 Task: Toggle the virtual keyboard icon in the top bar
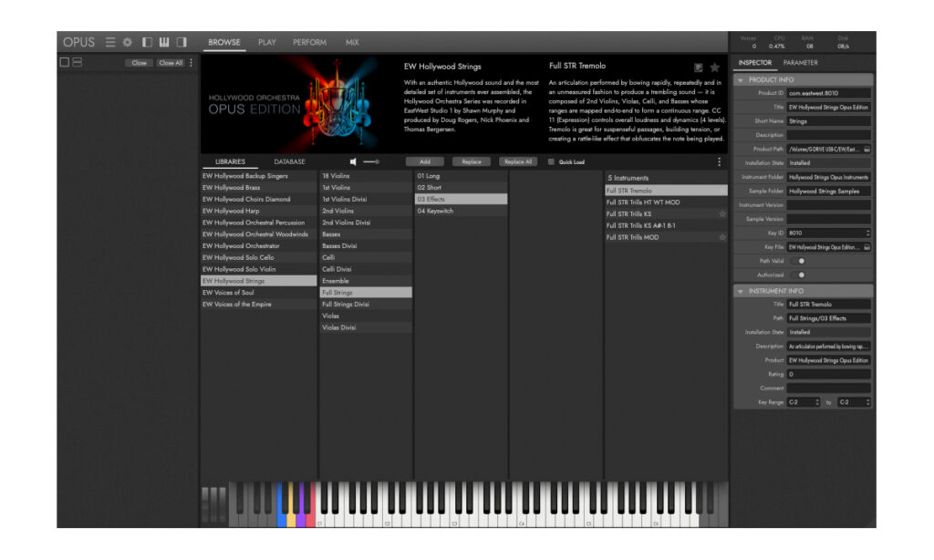pyautogui.click(x=164, y=42)
